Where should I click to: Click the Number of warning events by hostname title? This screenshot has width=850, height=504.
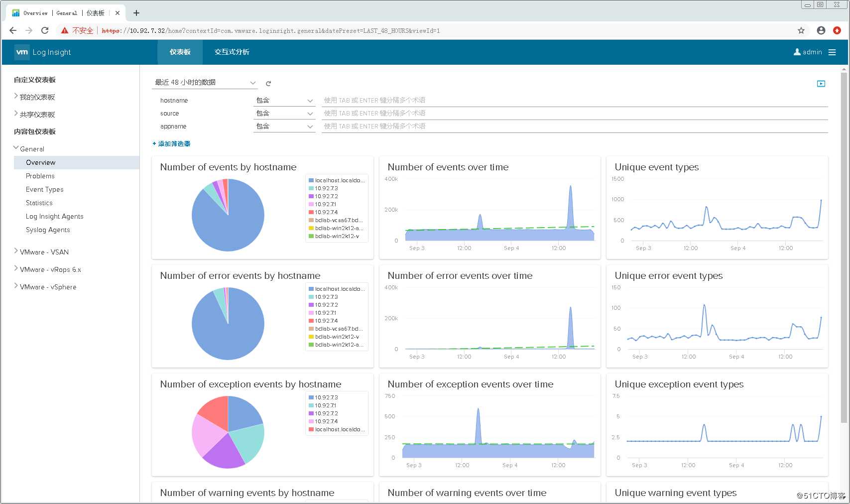click(x=247, y=493)
